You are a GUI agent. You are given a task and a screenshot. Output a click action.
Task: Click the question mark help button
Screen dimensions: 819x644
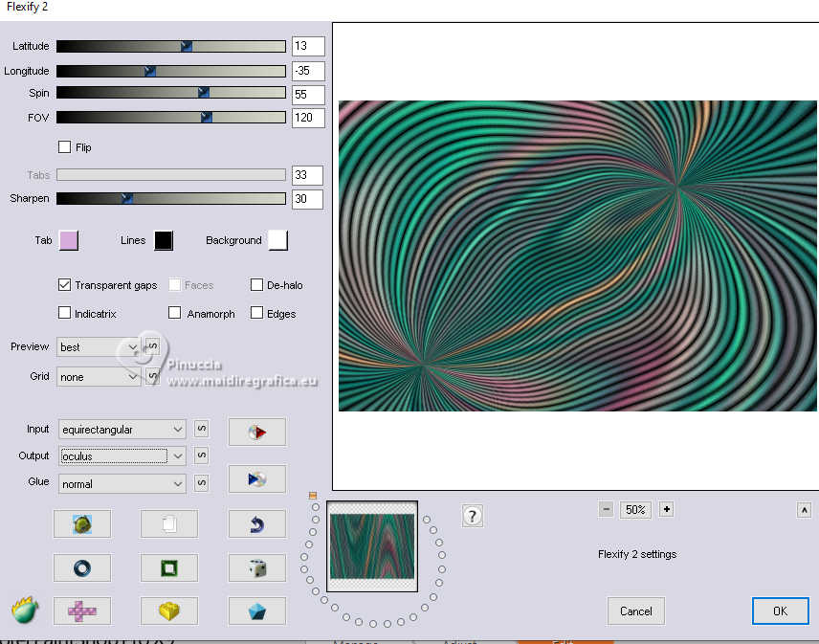pyautogui.click(x=473, y=516)
